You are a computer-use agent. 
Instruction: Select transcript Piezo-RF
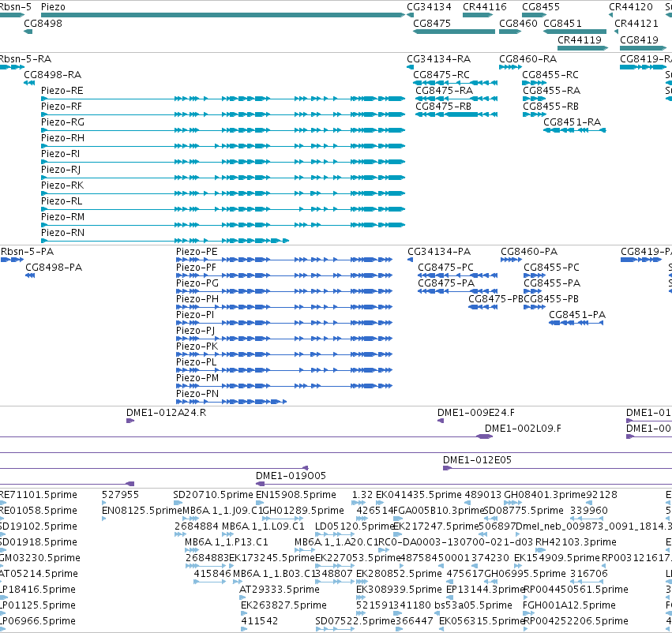pyautogui.click(x=223, y=114)
